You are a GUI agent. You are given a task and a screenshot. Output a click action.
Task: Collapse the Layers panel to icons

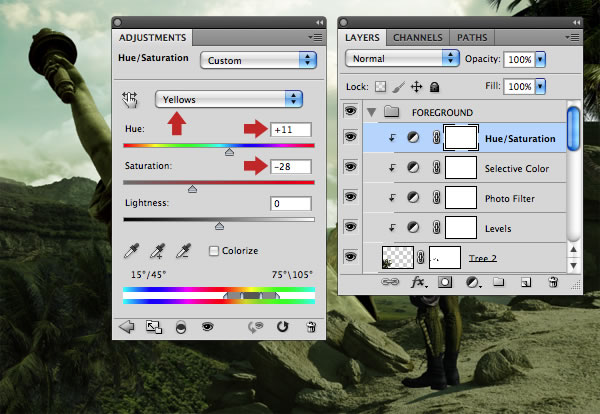[576, 23]
